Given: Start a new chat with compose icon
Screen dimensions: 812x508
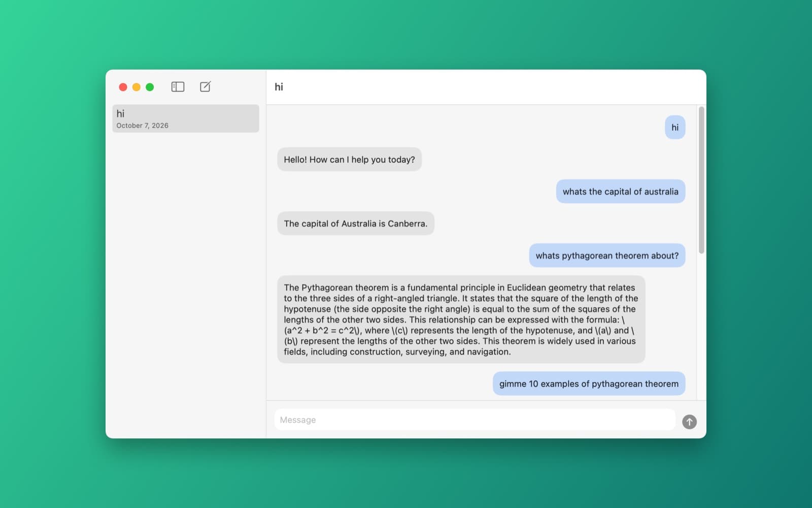Looking at the screenshot, I should [x=205, y=87].
